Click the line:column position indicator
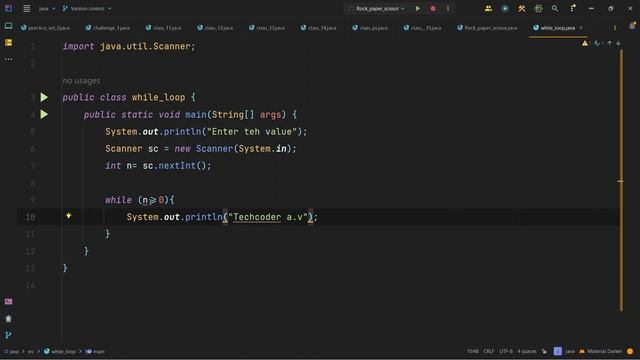This screenshot has width=640, height=360. pos(473,351)
